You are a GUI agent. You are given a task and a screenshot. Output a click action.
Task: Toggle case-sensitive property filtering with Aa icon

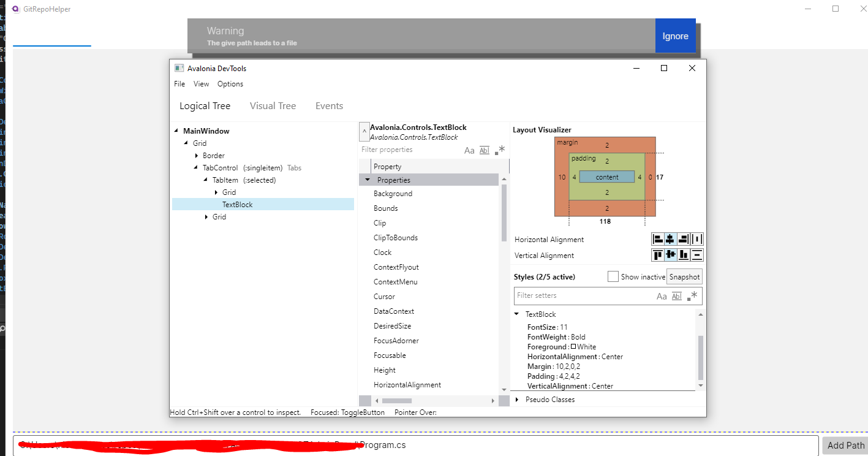(470, 150)
